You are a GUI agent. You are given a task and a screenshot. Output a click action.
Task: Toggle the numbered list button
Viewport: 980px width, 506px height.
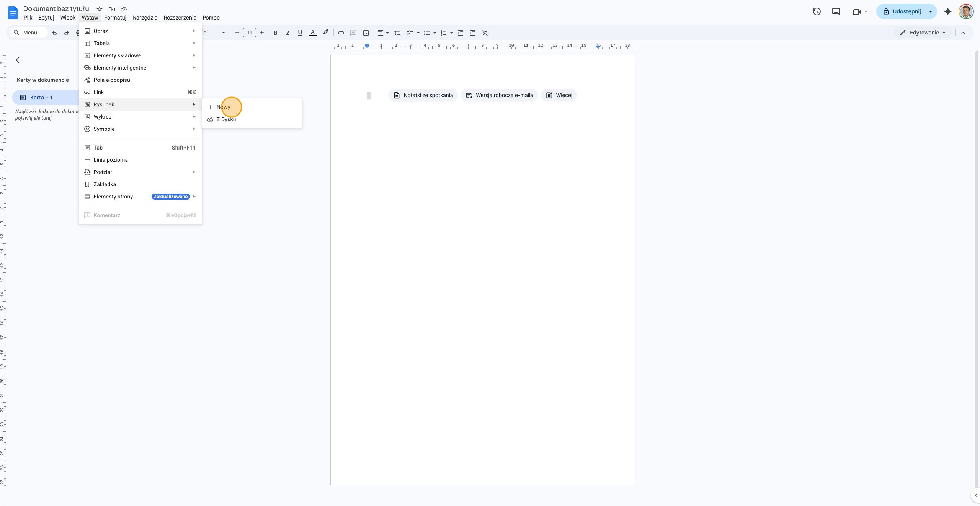[444, 33]
